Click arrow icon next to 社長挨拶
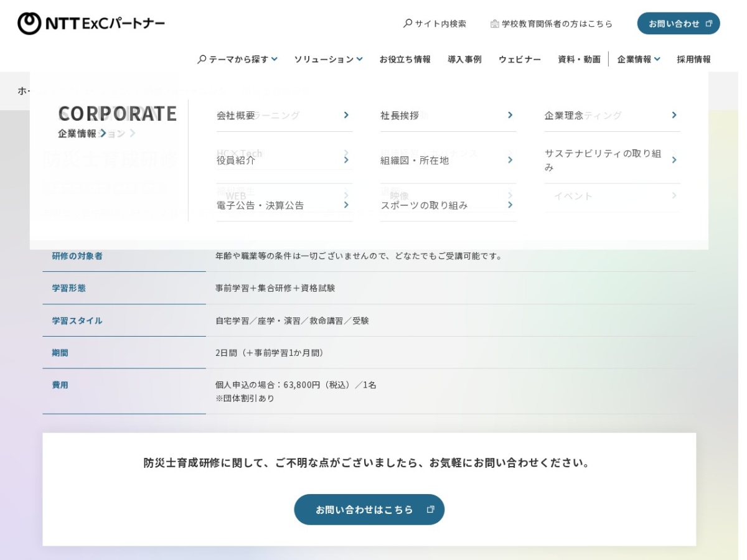The width and height of the screenshot is (747, 560). point(510,115)
